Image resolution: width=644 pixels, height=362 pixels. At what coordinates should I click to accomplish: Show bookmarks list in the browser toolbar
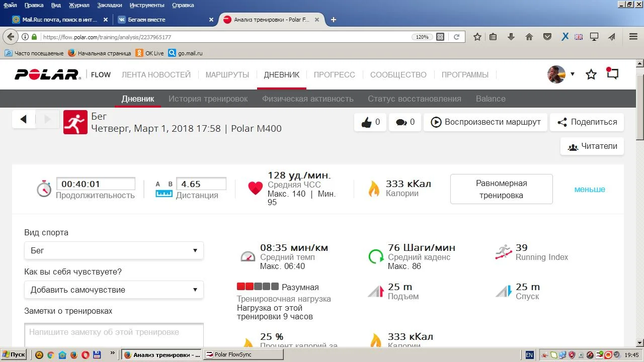(493, 37)
